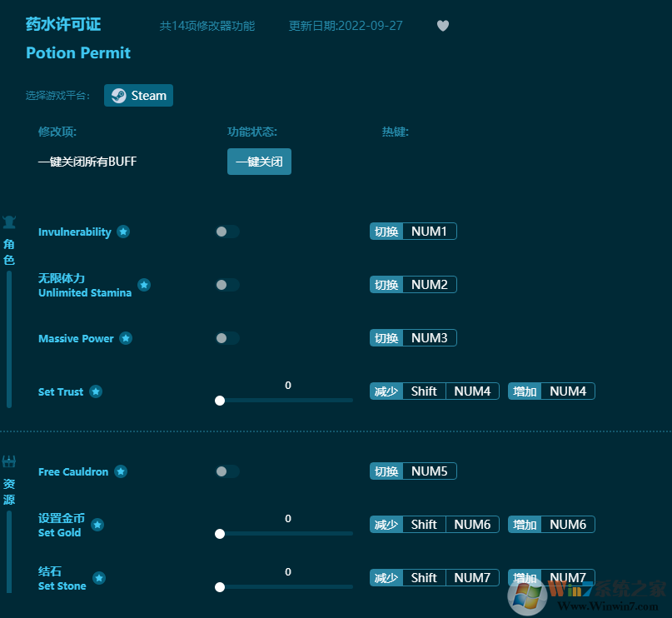Star the Invulnerability cheat

[122, 232]
